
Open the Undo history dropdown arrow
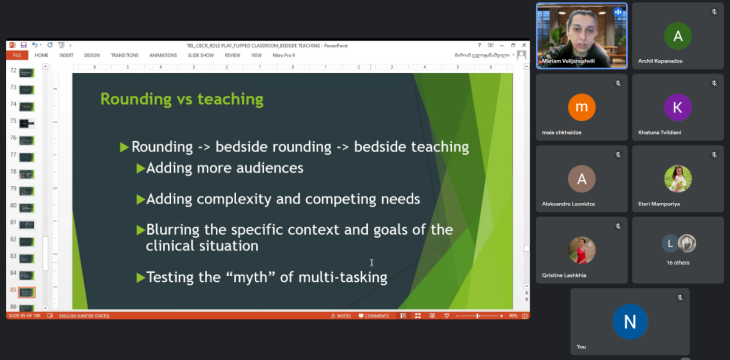41,45
